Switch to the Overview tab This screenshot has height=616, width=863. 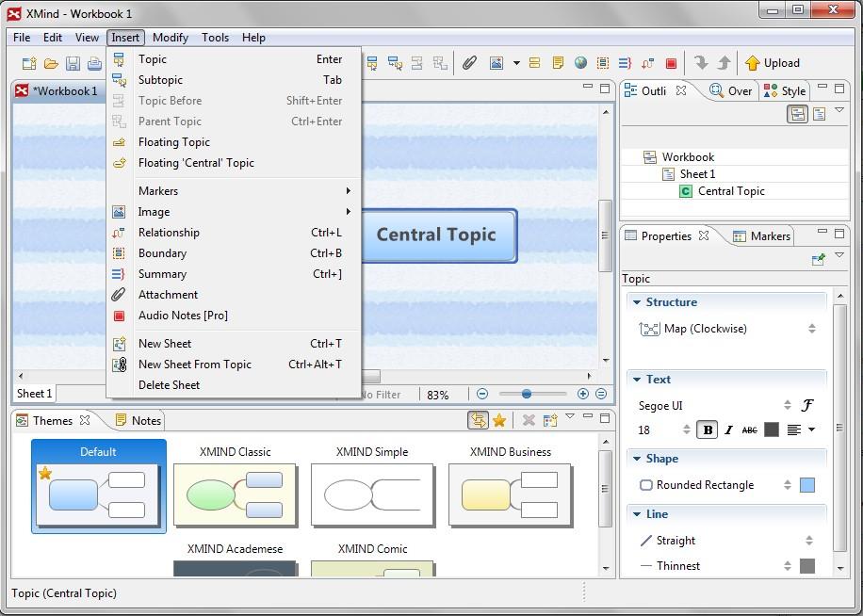730,90
